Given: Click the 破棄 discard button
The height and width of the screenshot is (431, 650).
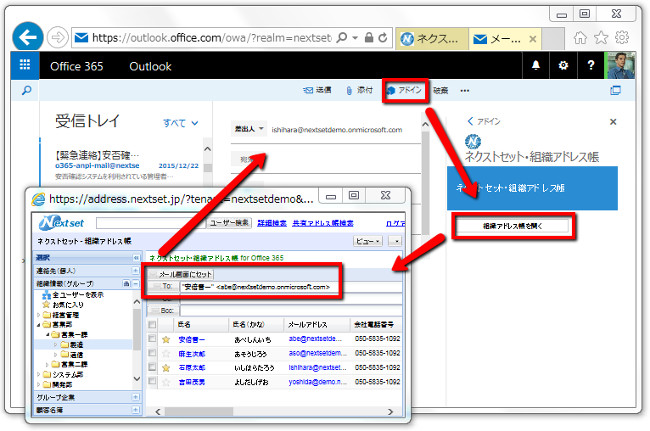Looking at the screenshot, I should tap(440, 90).
